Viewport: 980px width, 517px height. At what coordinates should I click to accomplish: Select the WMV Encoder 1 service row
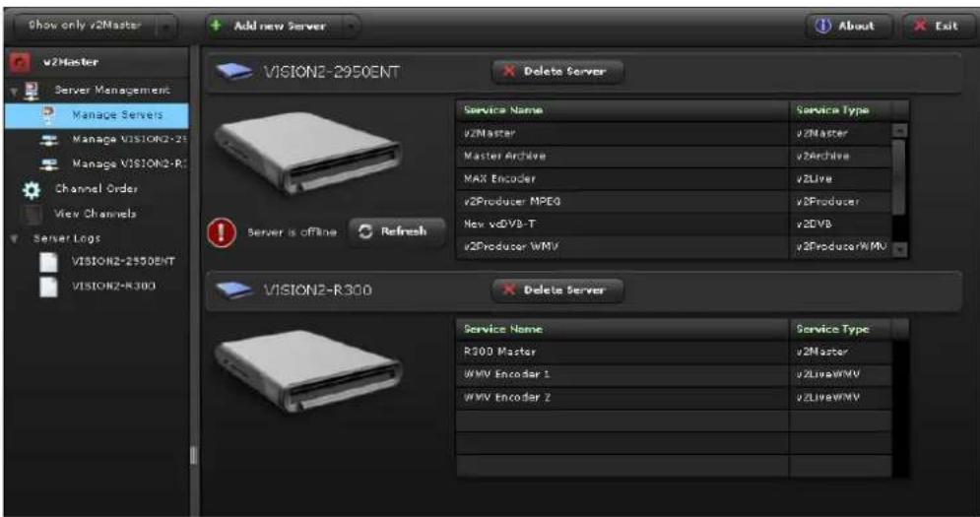click(x=674, y=374)
